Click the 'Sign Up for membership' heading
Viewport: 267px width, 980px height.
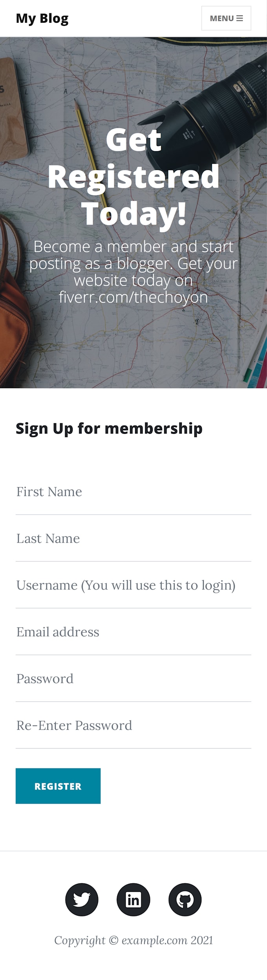(x=109, y=428)
